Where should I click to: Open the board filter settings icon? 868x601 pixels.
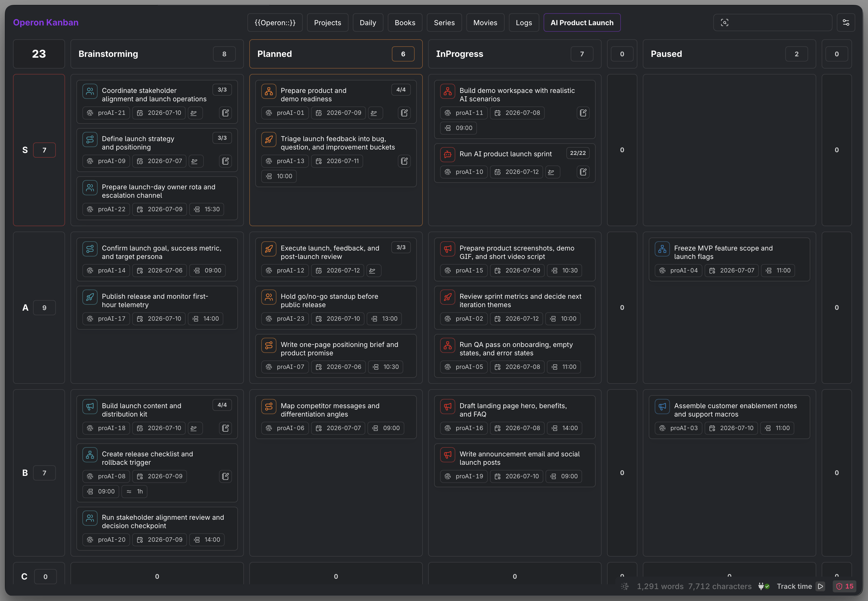coord(846,22)
